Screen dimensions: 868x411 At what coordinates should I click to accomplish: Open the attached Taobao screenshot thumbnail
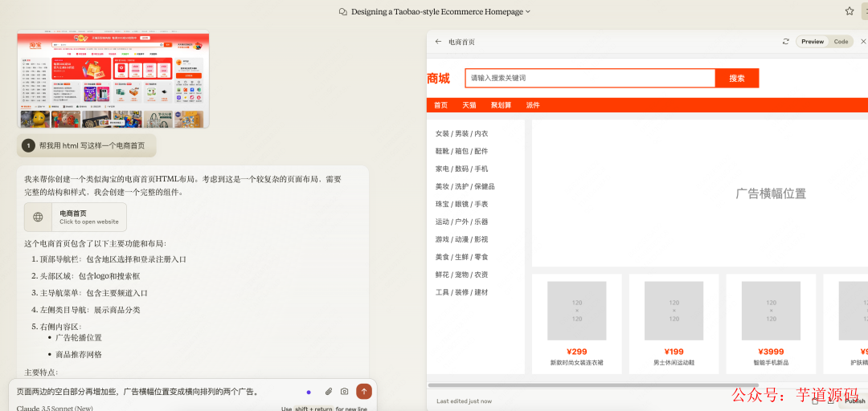(x=113, y=79)
